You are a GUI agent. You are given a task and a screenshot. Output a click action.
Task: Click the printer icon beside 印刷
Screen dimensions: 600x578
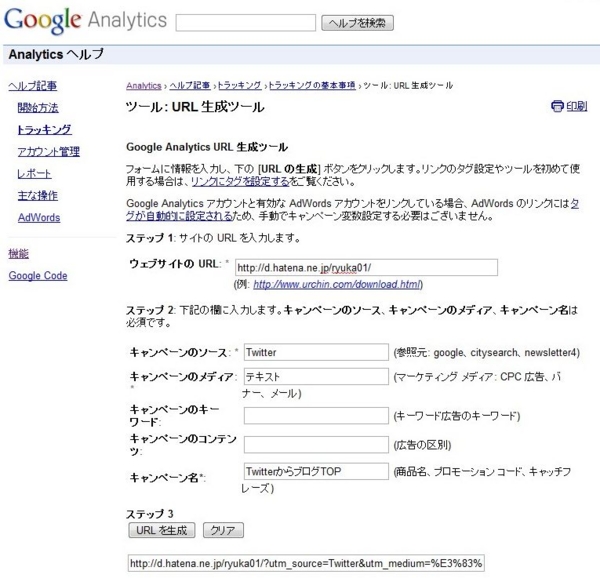tap(557, 106)
